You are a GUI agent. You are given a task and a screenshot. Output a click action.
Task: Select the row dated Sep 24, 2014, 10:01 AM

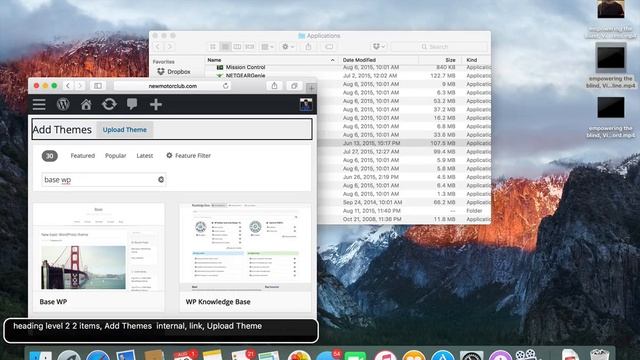(404, 202)
